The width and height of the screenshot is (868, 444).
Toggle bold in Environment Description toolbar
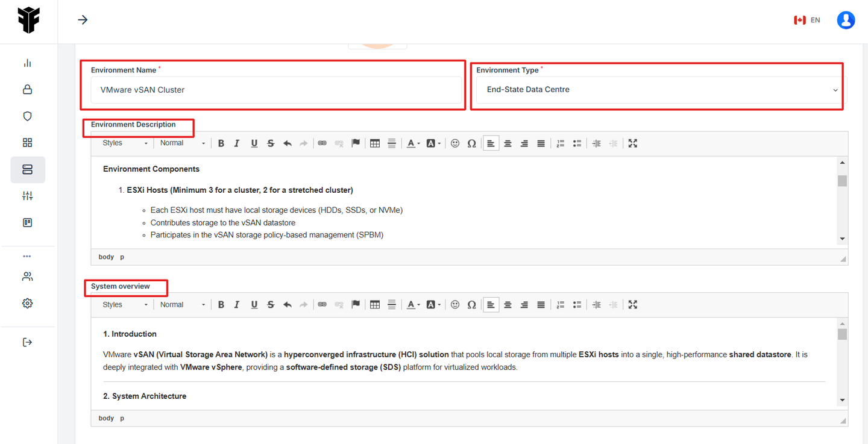pyautogui.click(x=221, y=143)
